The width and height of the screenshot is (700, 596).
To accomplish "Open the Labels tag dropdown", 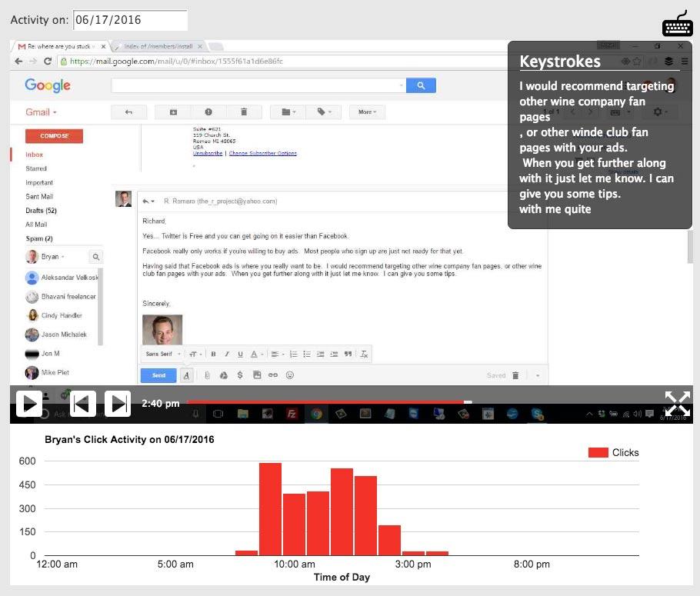I will pos(324,112).
